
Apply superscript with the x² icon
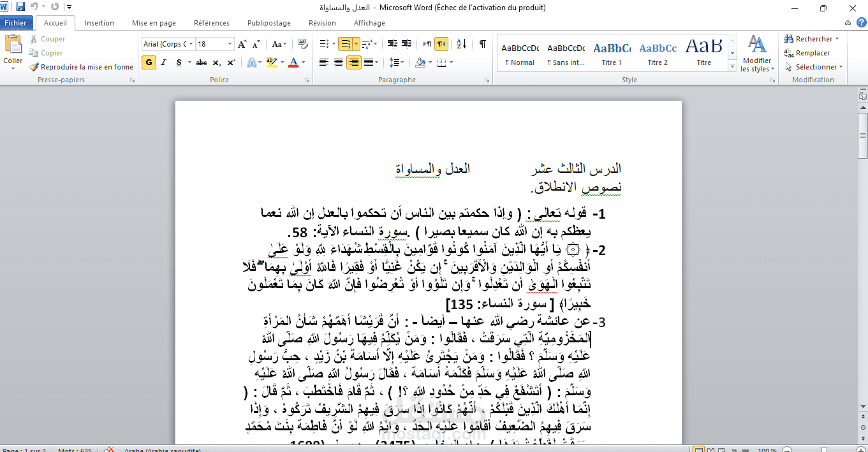pos(231,62)
